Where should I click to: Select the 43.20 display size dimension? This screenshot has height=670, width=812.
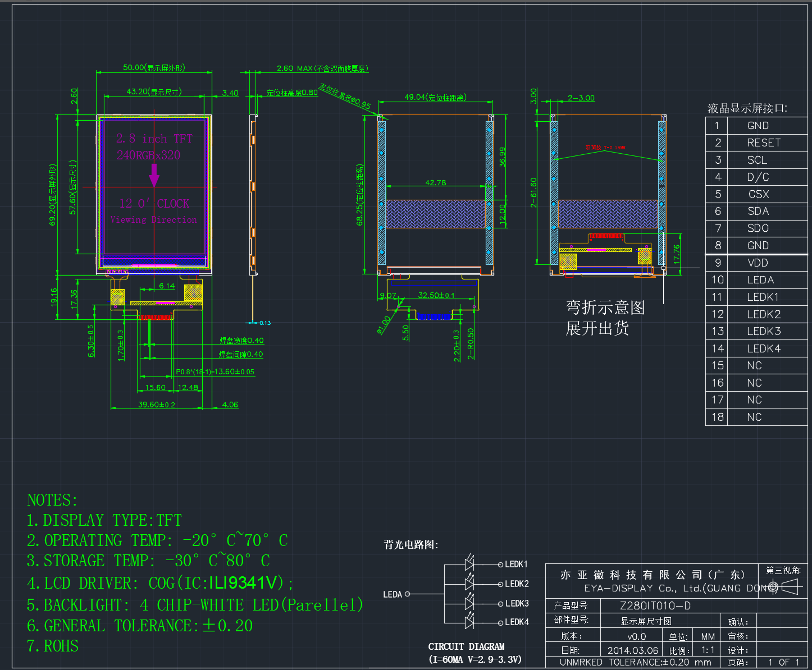(154, 91)
